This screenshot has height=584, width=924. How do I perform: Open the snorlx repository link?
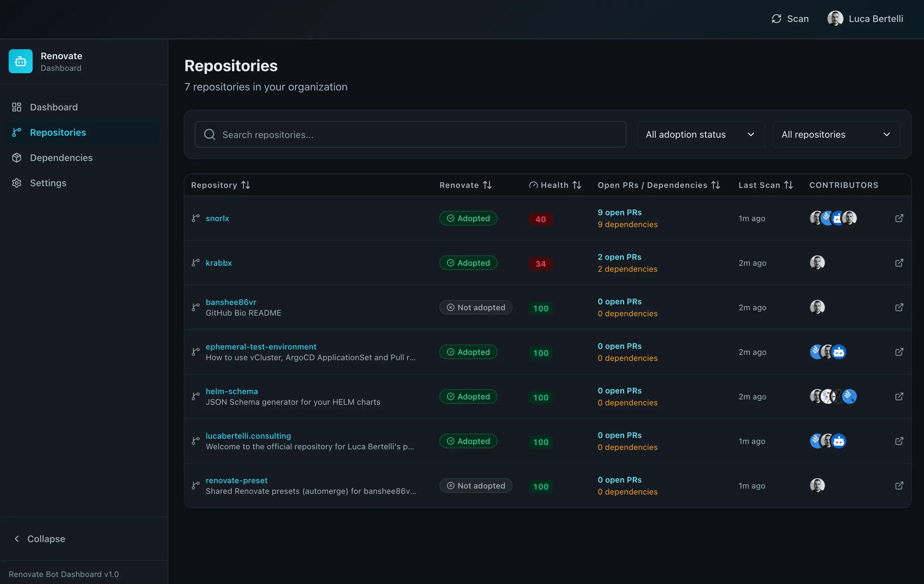217,218
